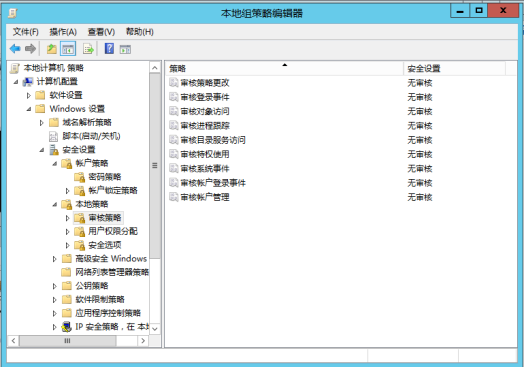
Task: Click the policy icon beside 审核策略更改
Action: pos(173,82)
